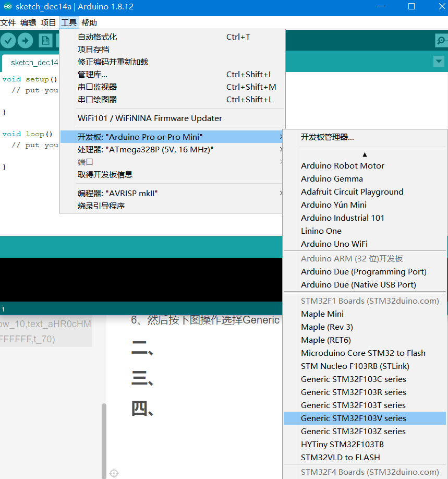Select the sketch_dec14 tab

click(x=31, y=63)
